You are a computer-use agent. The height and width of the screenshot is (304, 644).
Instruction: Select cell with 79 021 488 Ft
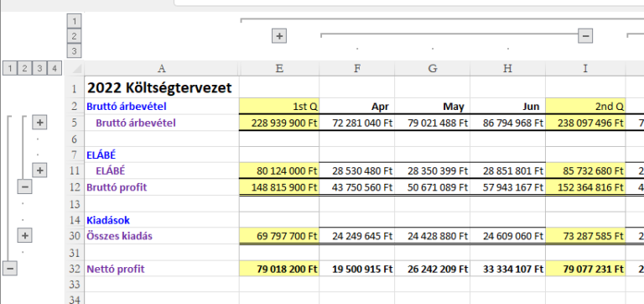pyautogui.click(x=433, y=123)
